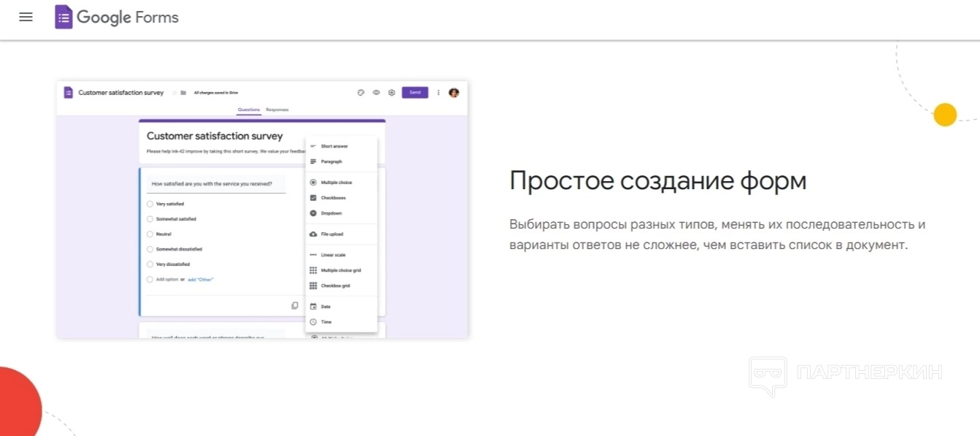Star the Customer satisfaction survey form
The image size is (980, 436).
[174, 93]
